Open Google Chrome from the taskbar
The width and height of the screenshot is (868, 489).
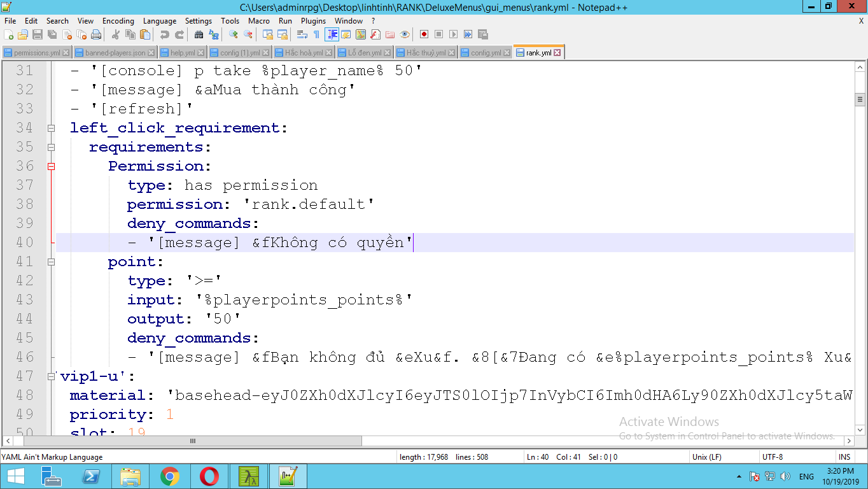pyautogui.click(x=169, y=476)
